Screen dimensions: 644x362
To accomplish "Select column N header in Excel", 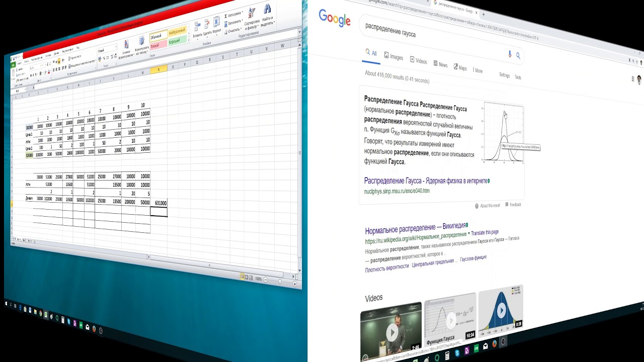I will 158,69.
